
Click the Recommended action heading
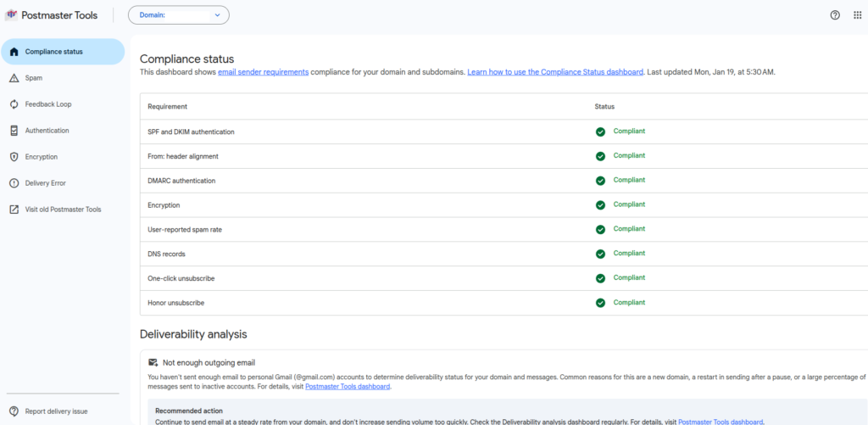pyautogui.click(x=189, y=411)
